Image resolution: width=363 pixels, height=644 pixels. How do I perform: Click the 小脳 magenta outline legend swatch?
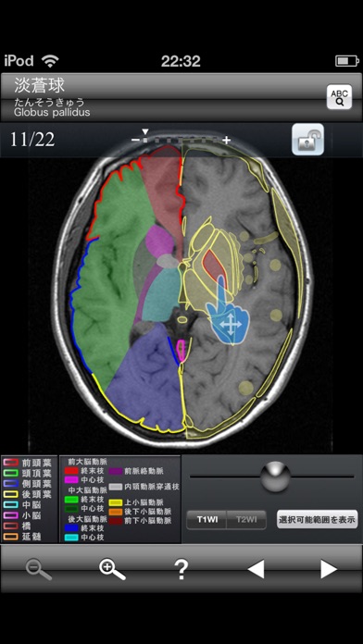tap(10, 515)
